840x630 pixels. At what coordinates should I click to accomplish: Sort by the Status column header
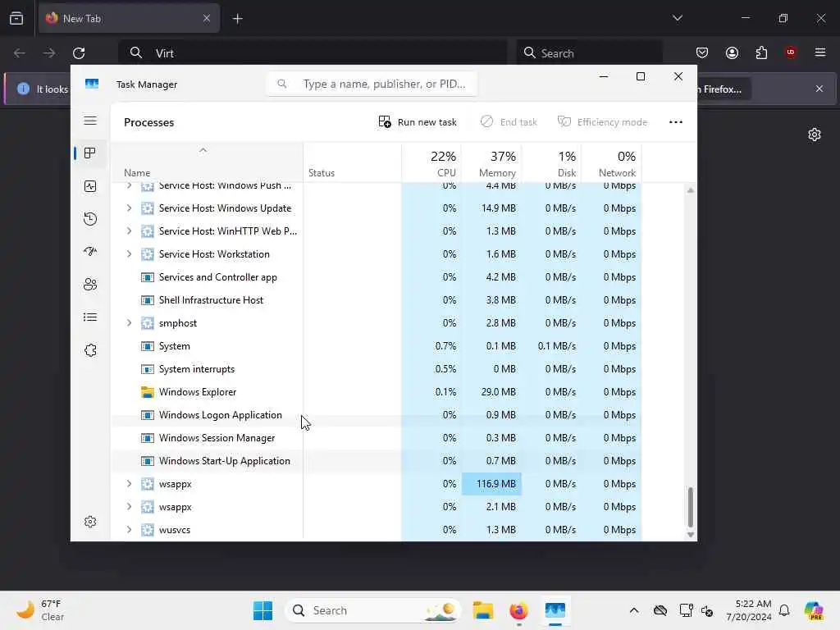tap(352, 163)
